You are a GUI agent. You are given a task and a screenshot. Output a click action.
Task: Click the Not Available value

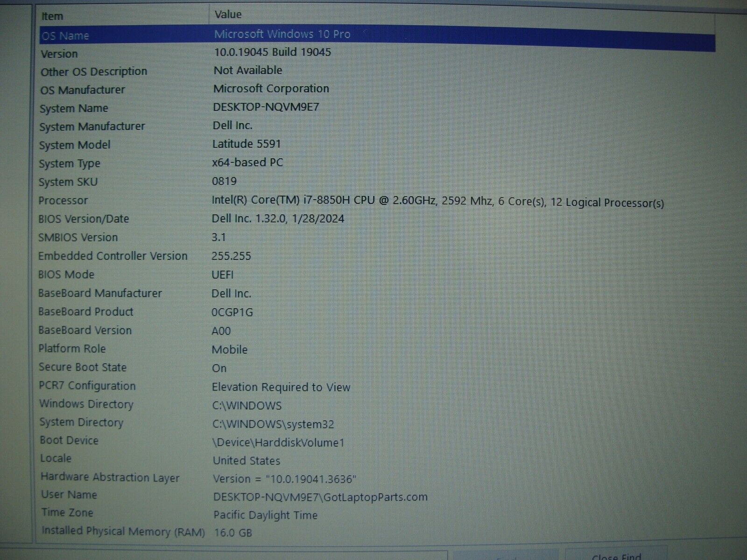click(x=248, y=70)
